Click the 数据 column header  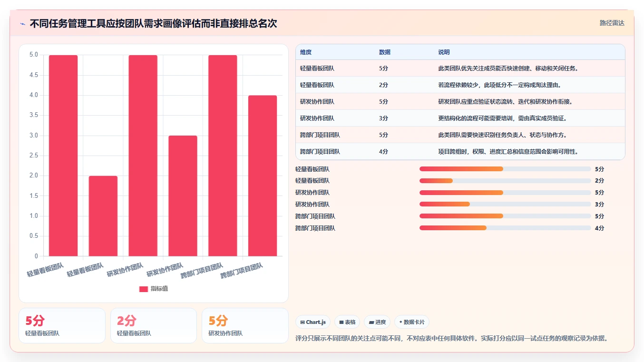click(385, 52)
